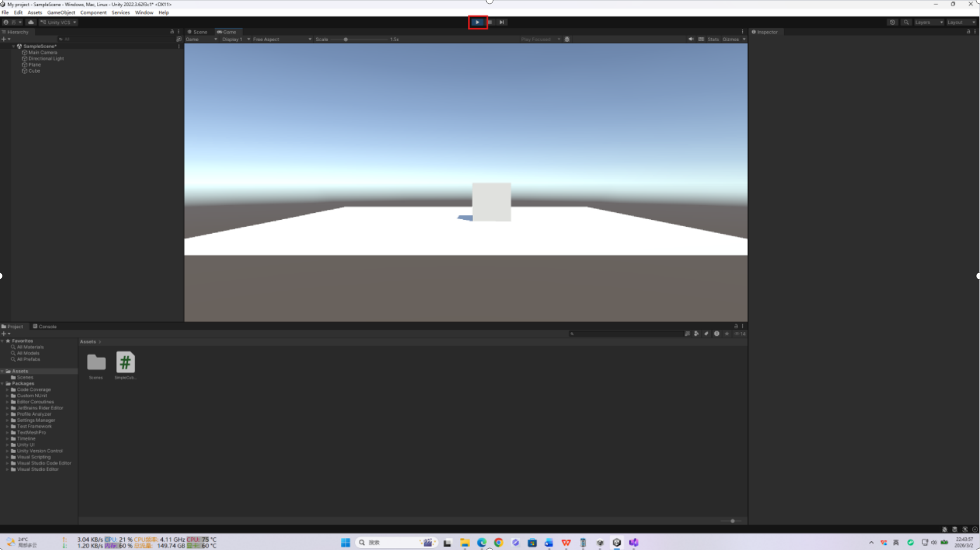Toggle Mute Audio in Game view
Viewport: 980px width, 550px height.
tap(691, 39)
